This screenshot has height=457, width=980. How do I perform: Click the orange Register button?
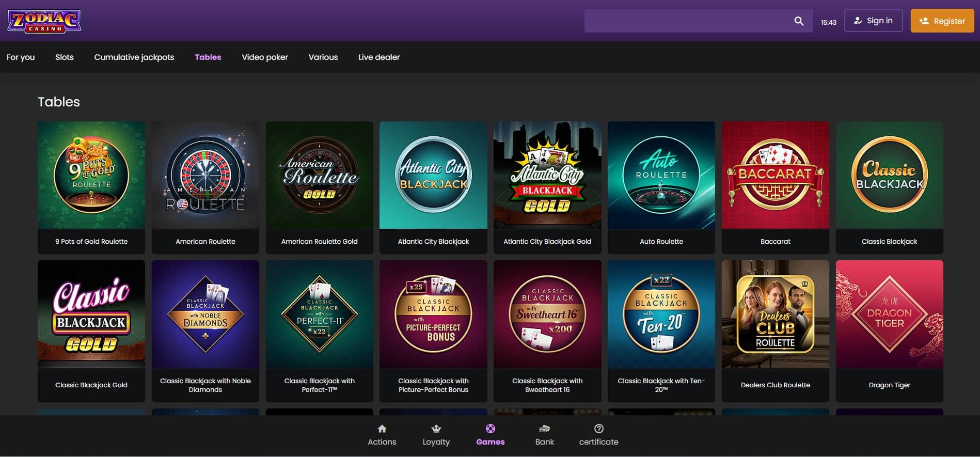942,21
